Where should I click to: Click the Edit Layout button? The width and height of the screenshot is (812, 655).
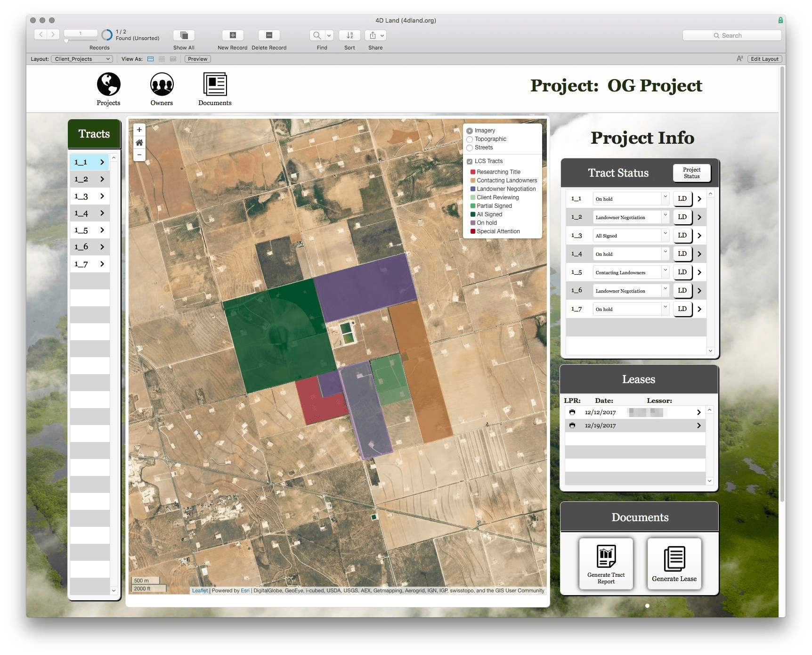[x=764, y=59]
